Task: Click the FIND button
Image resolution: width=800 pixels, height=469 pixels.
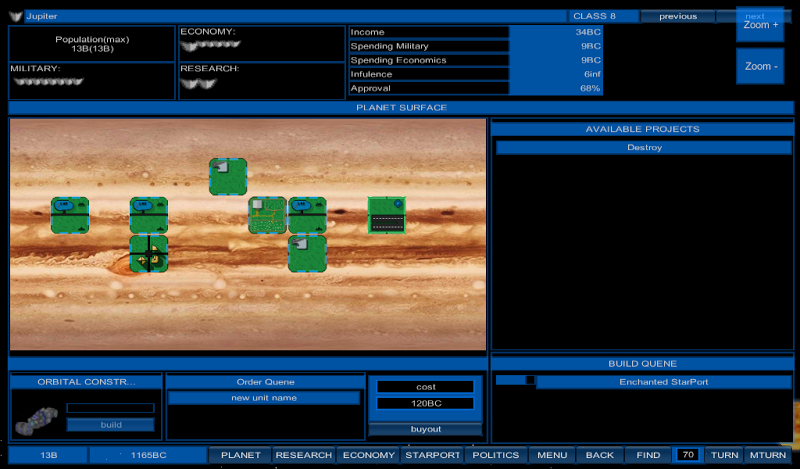Action: (648, 455)
